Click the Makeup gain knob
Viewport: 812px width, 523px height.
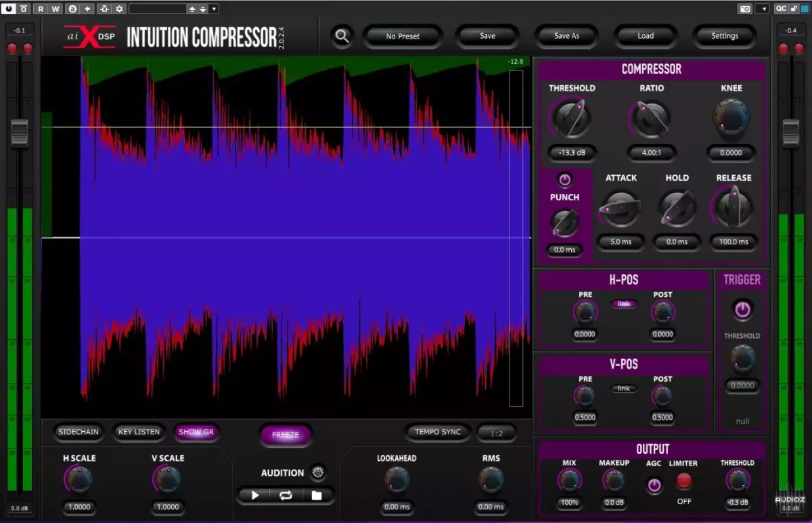(613, 480)
